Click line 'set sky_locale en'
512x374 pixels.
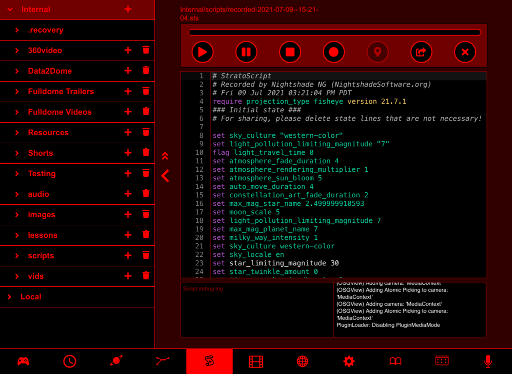coord(248,254)
